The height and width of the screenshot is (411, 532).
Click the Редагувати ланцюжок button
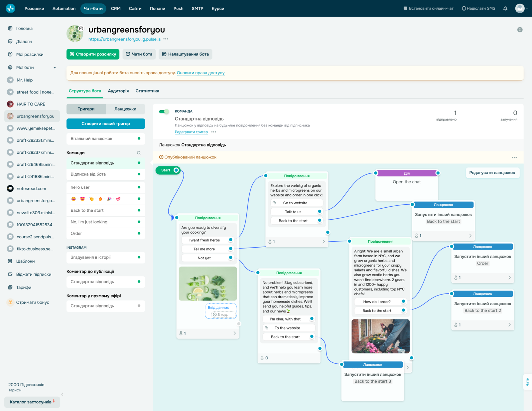(492, 173)
